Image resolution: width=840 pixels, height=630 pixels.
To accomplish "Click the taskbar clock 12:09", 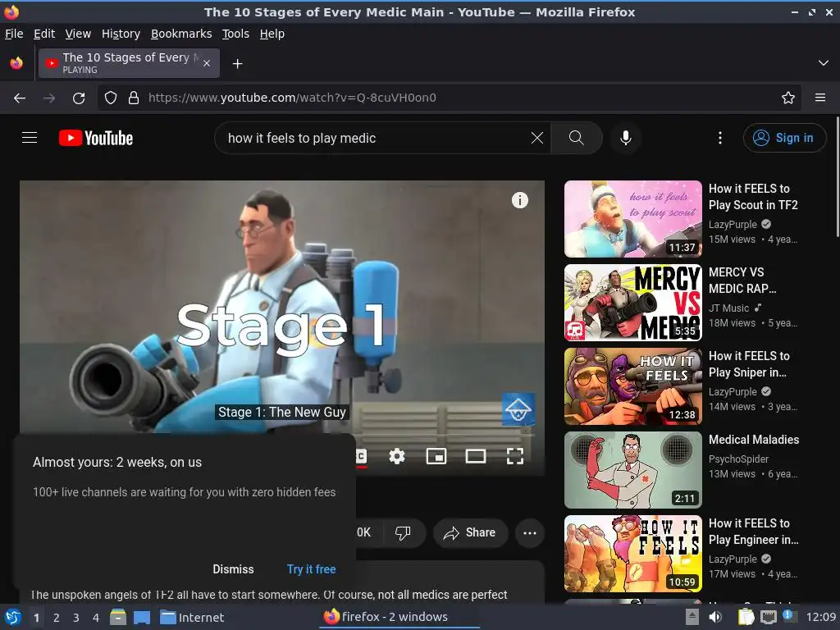I will pyautogui.click(x=820, y=617).
